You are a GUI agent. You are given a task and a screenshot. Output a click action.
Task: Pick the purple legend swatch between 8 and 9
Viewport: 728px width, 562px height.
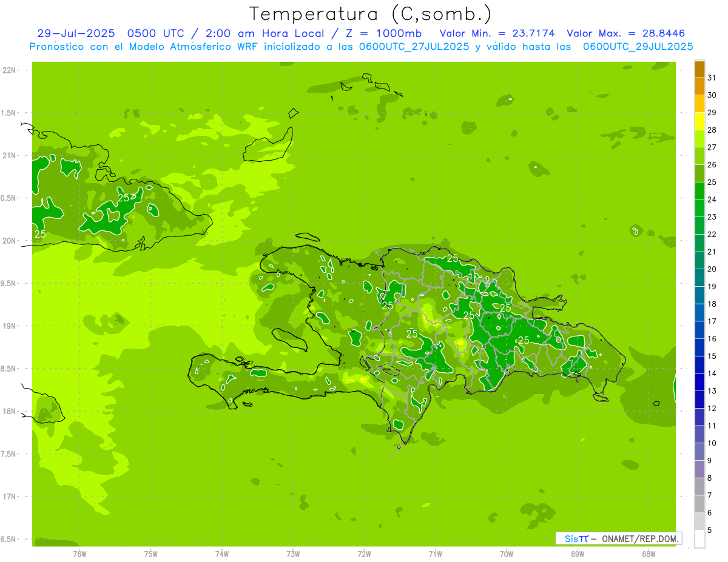699,469
